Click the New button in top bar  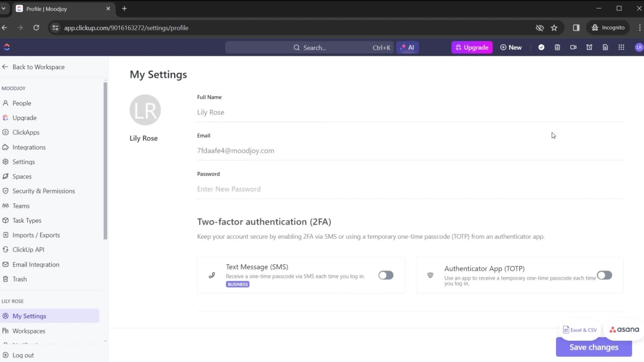coord(511,48)
